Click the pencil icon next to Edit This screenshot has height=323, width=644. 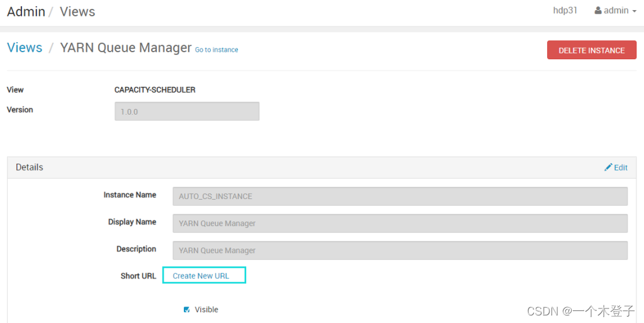(608, 167)
